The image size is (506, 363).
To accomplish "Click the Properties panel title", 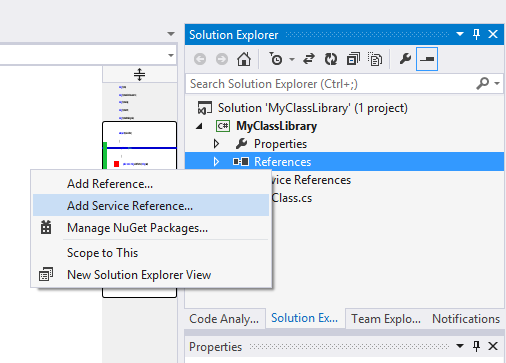I will point(215,347).
